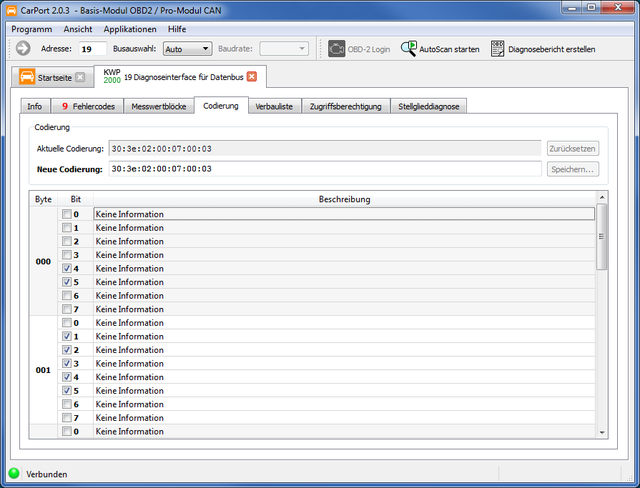This screenshot has width=640, height=488.
Task: Close the Startseite tab with its x
Action: click(80, 77)
